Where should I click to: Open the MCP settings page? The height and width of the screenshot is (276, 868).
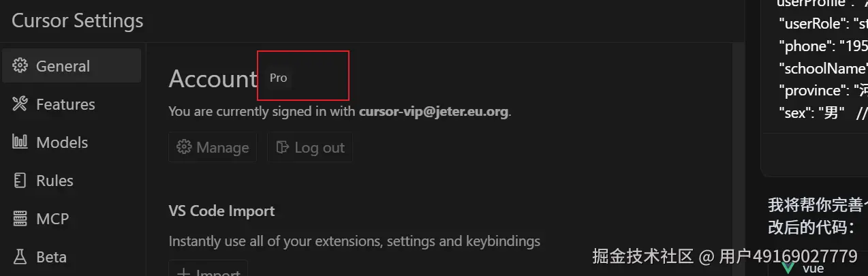coord(52,219)
